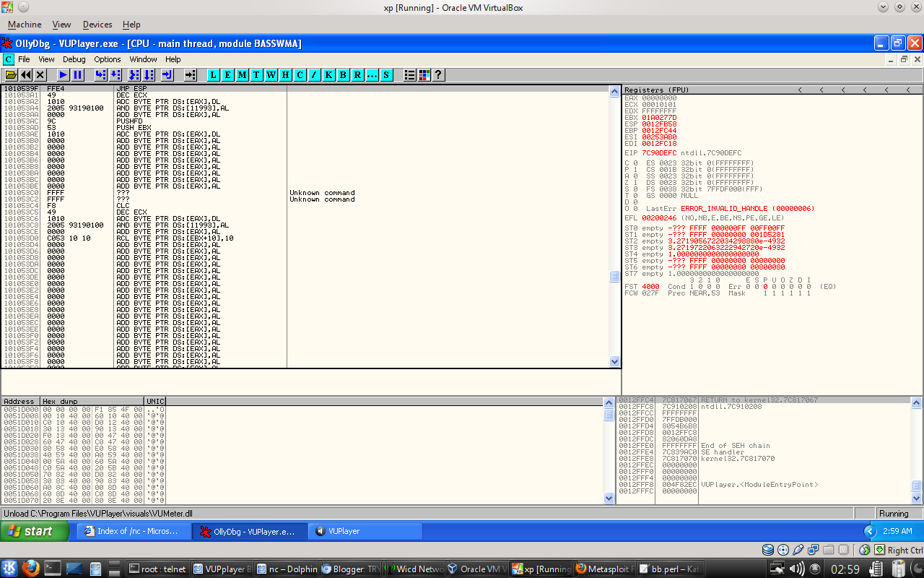Click stack pane scrollbar down arrow

tap(917, 498)
